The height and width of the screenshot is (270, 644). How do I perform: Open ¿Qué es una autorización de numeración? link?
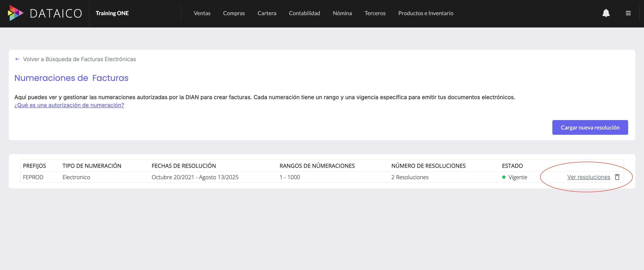(69, 105)
